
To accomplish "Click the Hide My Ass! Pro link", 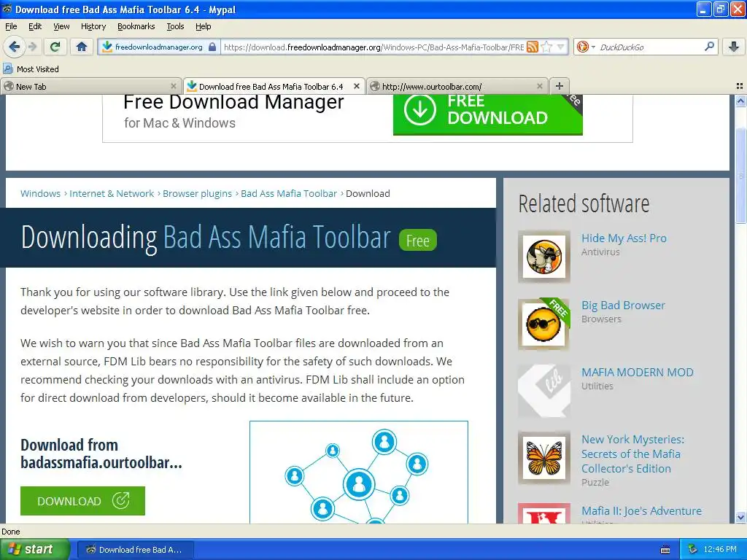I will pyautogui.click(x=624, y=238).
